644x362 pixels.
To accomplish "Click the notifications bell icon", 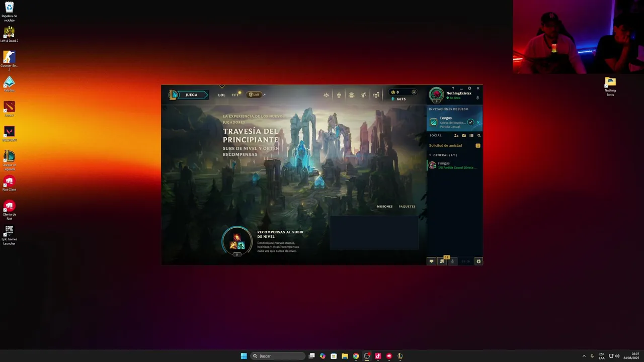I will [478, 98].
